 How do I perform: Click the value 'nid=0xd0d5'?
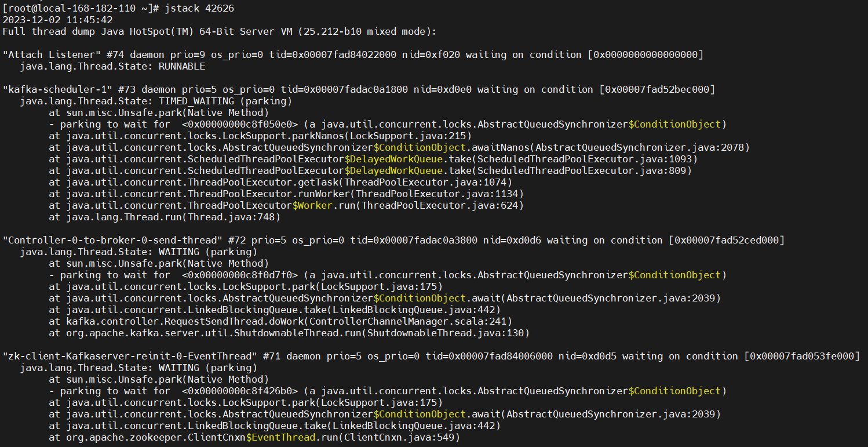[x=588, y=356]
